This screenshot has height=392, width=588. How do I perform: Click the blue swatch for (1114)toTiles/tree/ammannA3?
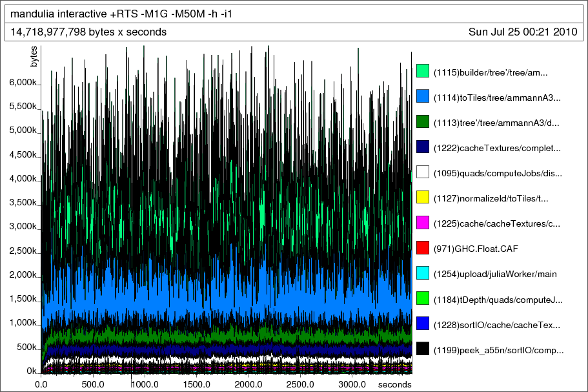coord(423,96)
